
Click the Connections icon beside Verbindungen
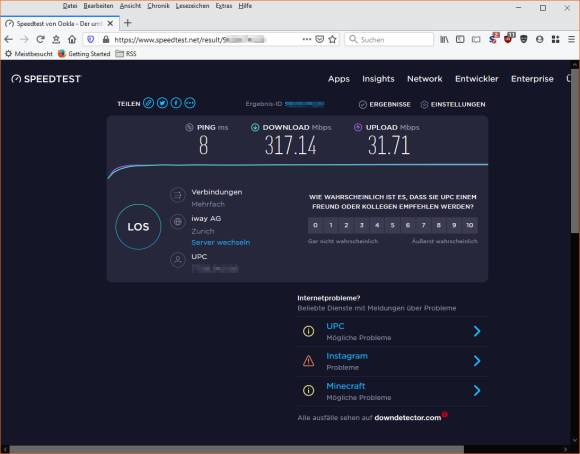tap(178, 195)
